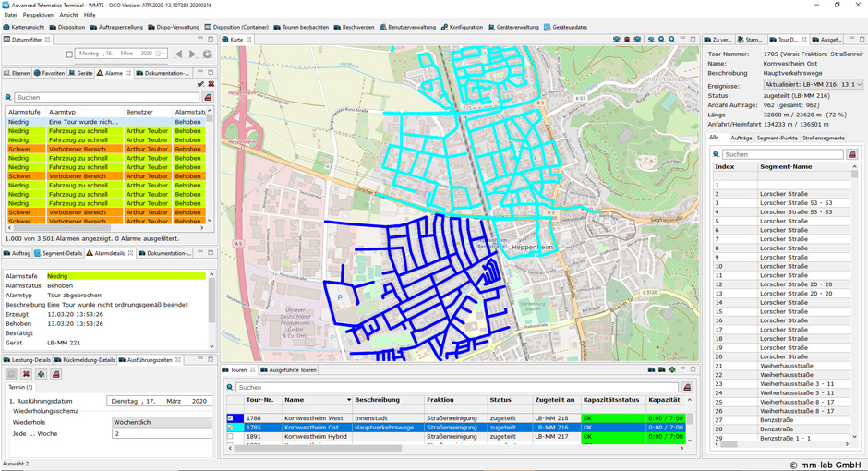
Task: Open the Ereignisse dropdown
Action: [813, 84]
